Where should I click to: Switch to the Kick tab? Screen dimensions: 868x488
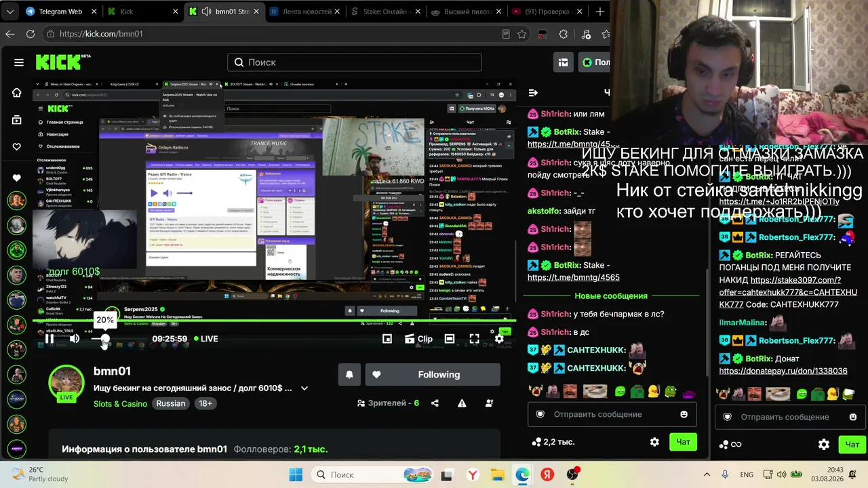142,12
